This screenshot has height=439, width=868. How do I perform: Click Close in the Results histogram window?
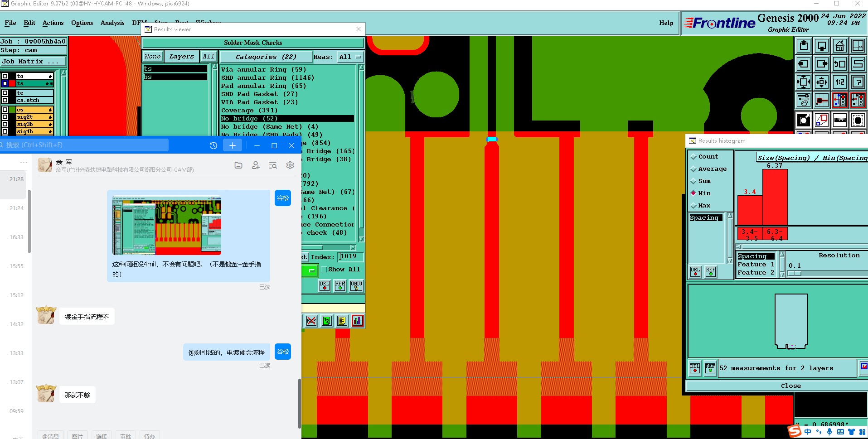point(790,386)
